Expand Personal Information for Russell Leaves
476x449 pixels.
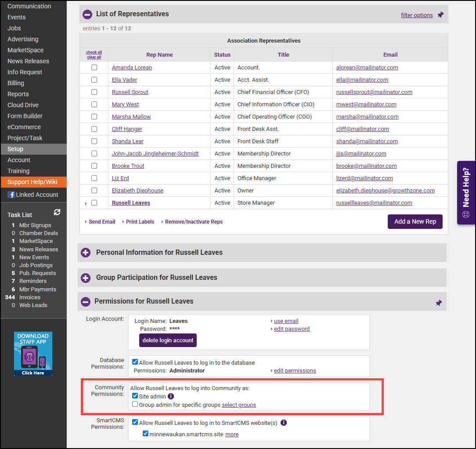(86, 253)
